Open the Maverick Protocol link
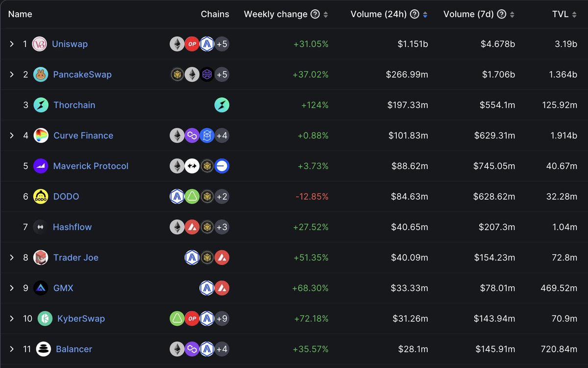This screenshot has width=588, height=368. click(x=91, y=166)
